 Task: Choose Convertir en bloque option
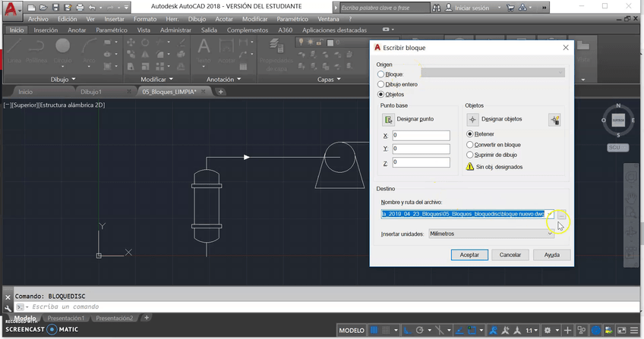(470, 144)
